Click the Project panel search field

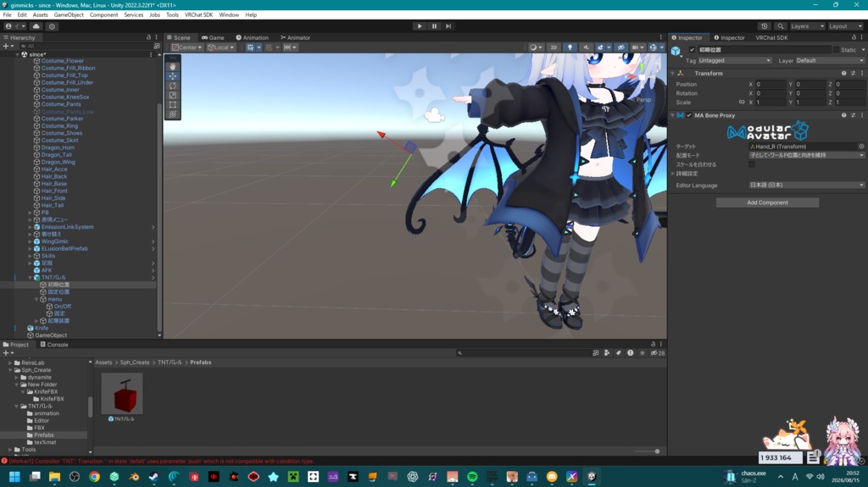524,353
